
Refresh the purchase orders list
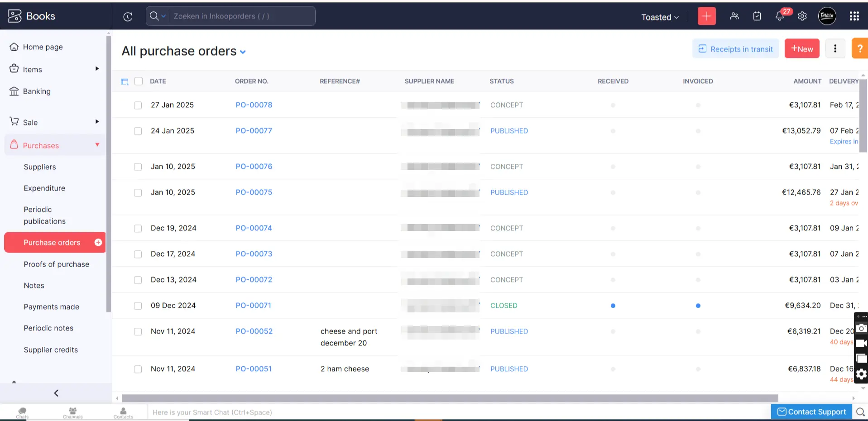tap(127, 16)
